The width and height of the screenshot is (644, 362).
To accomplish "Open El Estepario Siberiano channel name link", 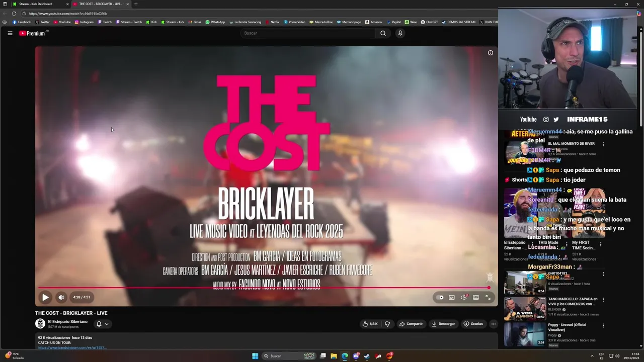I will pyautogui.click(x=68, y=321).
